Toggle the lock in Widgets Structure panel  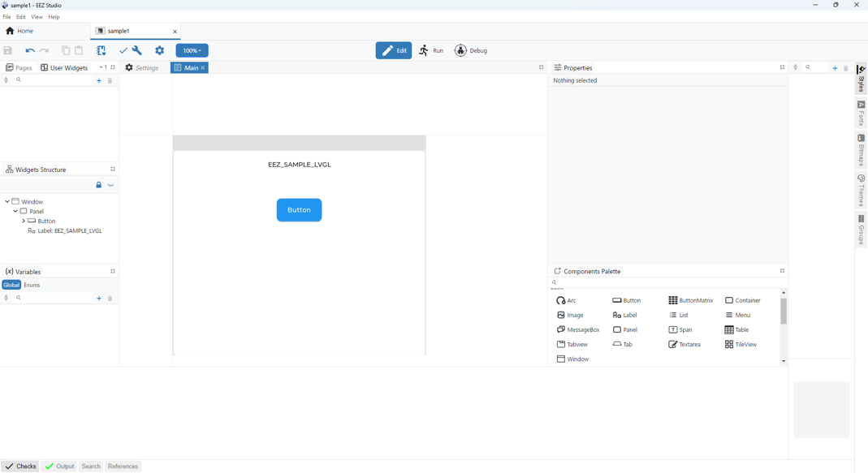click(x=99, y=185)
